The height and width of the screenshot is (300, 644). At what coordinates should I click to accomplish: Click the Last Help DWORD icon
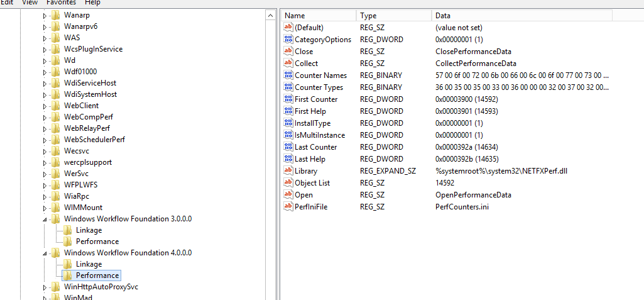(x=288, y=158)
